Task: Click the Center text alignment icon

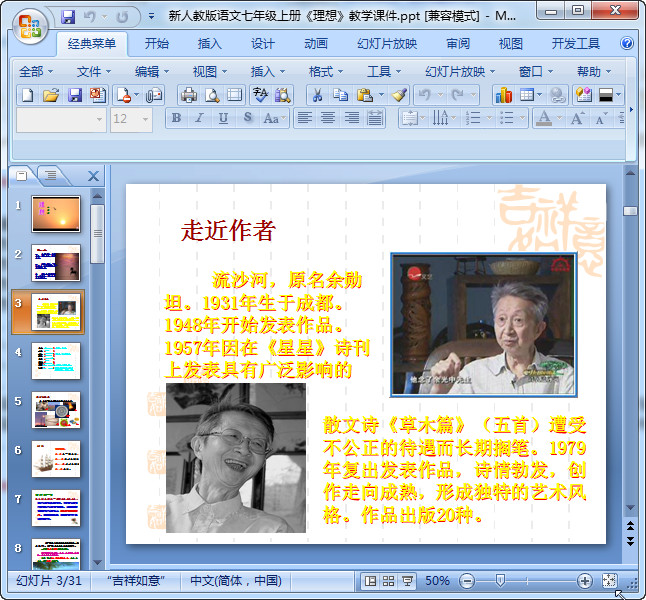Action: click(328, 118)
